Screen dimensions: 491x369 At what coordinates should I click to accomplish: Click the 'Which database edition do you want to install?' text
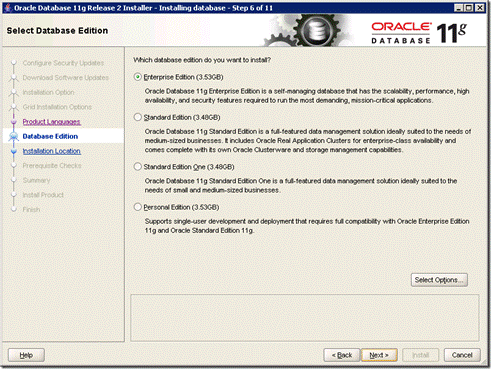click(x=202, y=60)
